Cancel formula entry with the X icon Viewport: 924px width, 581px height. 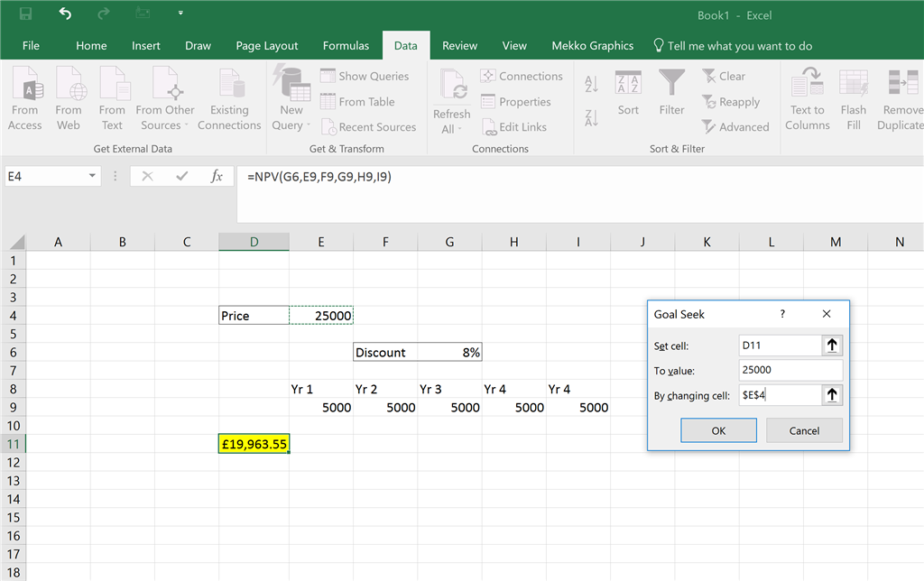click(147, 176)
